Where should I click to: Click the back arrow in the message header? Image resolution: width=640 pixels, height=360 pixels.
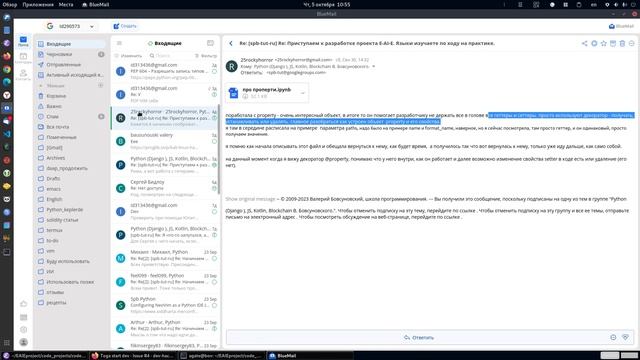[231, 43]
